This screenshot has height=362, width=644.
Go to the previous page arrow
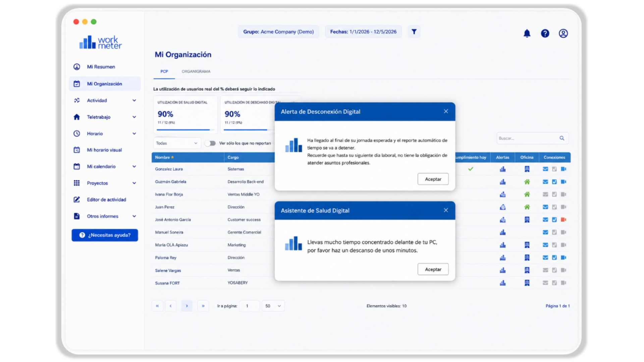click(x=171, y=306)
